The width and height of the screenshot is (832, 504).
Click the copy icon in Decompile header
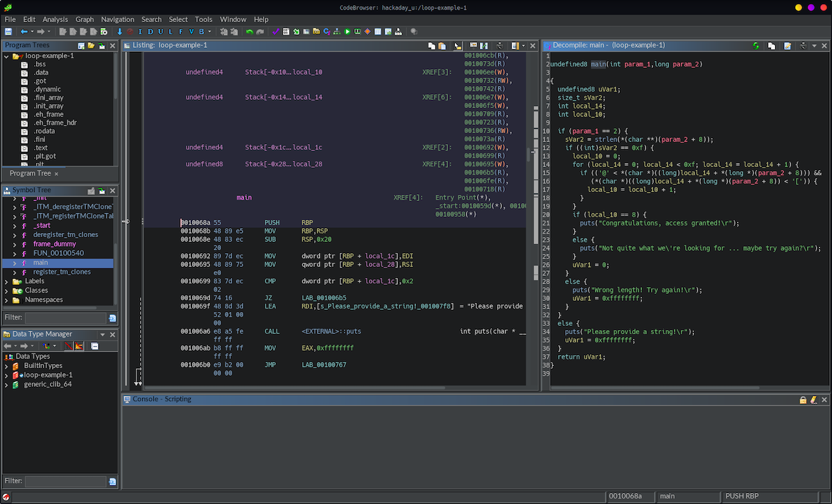771,46
